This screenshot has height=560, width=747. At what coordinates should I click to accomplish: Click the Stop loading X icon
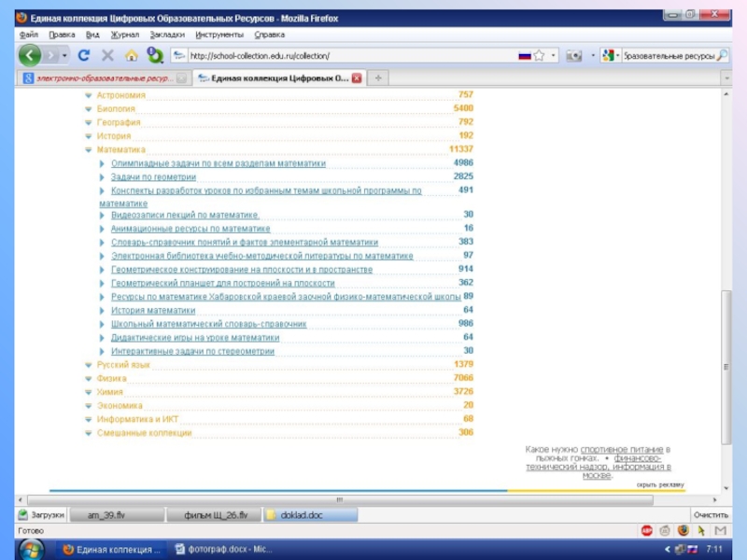(107, 56)
